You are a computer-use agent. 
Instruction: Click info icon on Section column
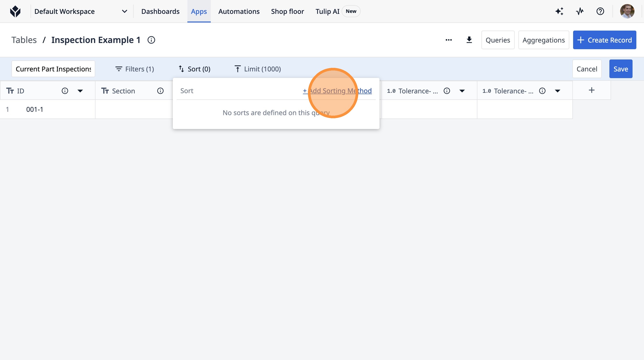[x=160, y=91]
